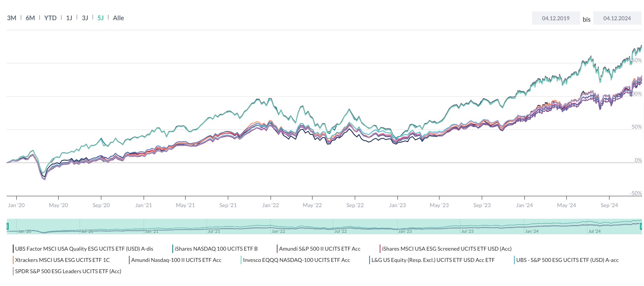This screenshot has width=644, height=286.
Task: Click the green marker beside Invesco EQQQ NASDAQ-100
Action: [x=241, y=260]
